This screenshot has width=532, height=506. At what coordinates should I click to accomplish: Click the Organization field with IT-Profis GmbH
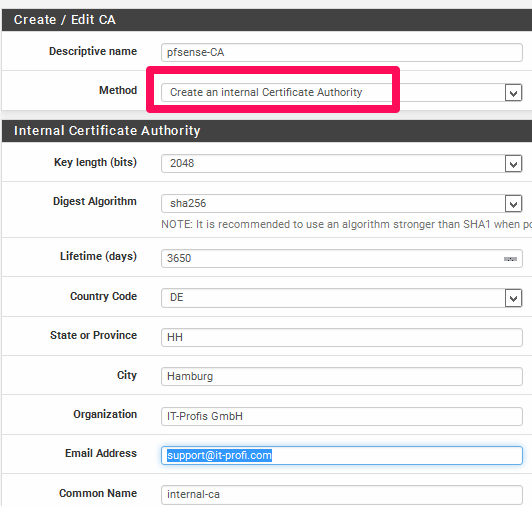[342, 416]
